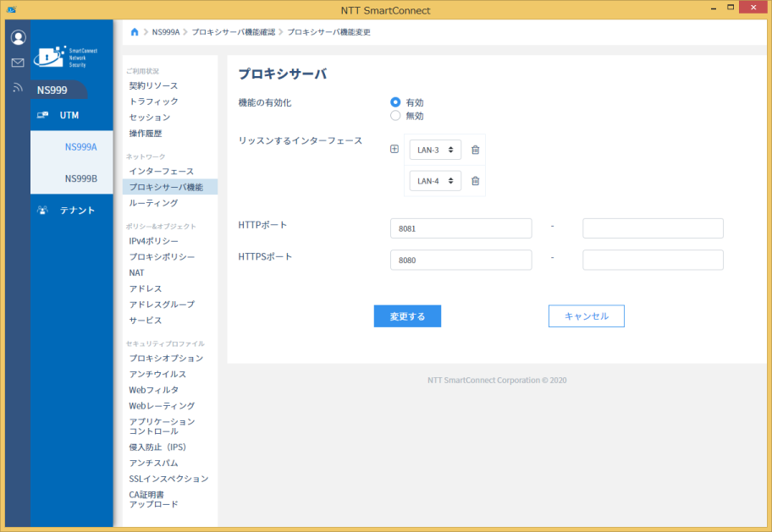772x532 pixels.
Task: Click the HTTP port start field
Action: click(x=460, y=228)
